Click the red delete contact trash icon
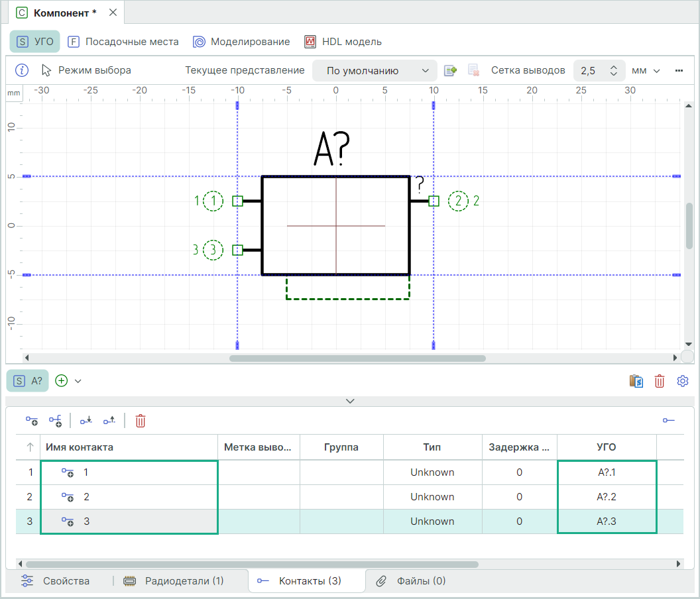The width and height of the screenshot is (700, 599). tap(141, 420)
